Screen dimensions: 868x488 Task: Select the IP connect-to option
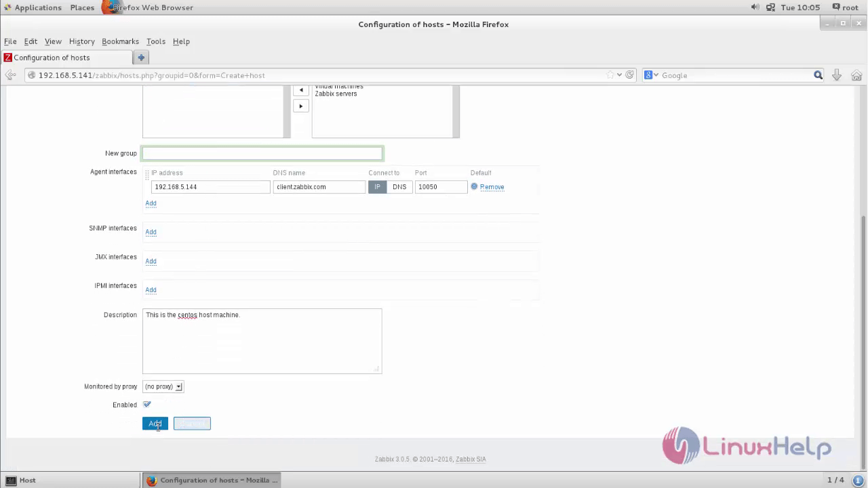click(x=378, y=187)
